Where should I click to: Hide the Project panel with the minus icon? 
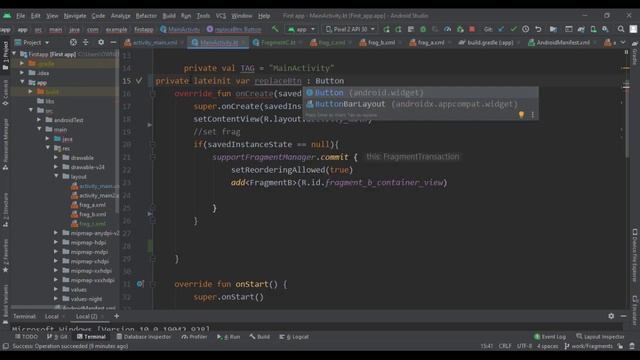[113, 42]
